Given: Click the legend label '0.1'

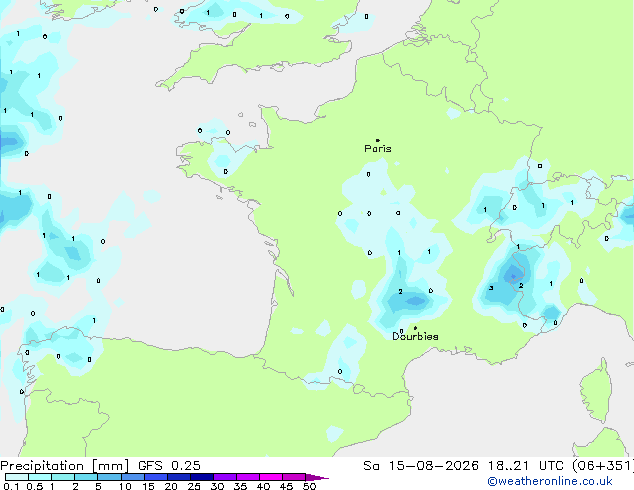Looking at the screenshot, I should point(11,486).
